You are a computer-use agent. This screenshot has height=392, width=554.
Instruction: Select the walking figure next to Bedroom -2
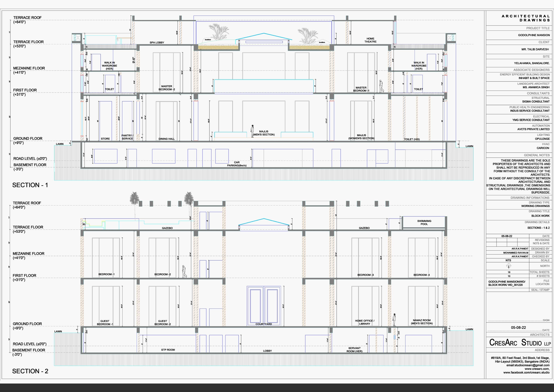pyautogui.click(x=184, y=272)
